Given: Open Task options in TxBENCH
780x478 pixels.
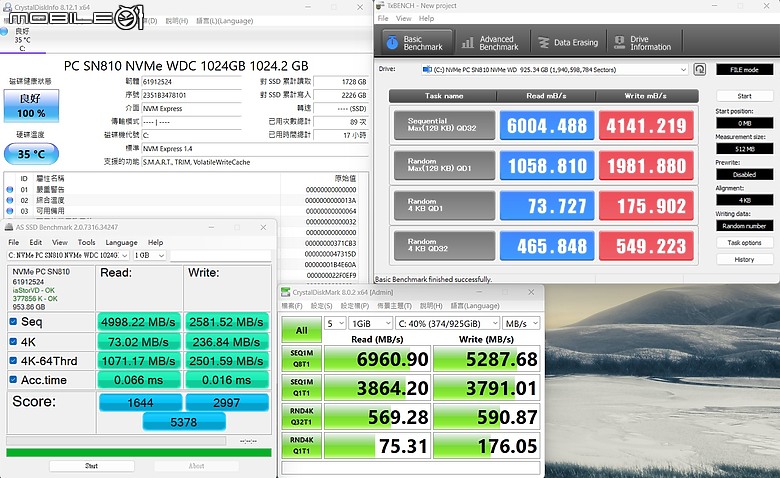Looking at the screenshot, I should (744, 243).
